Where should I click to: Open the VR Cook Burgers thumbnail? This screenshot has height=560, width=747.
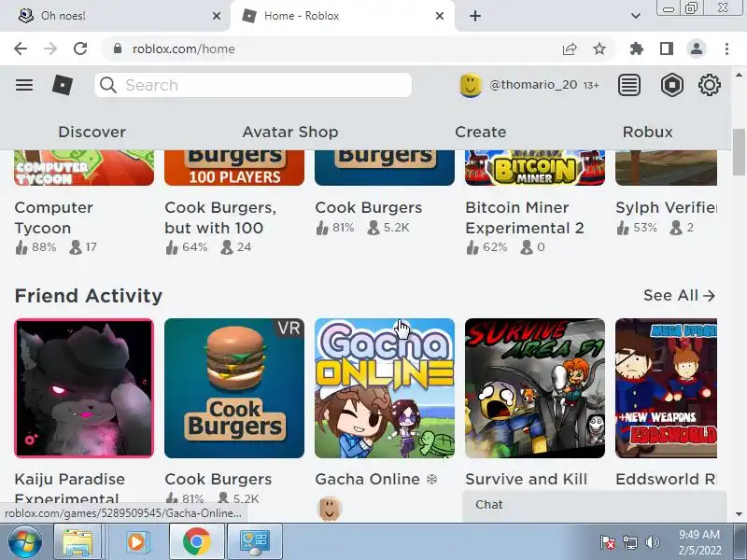(x=234, y=388)
